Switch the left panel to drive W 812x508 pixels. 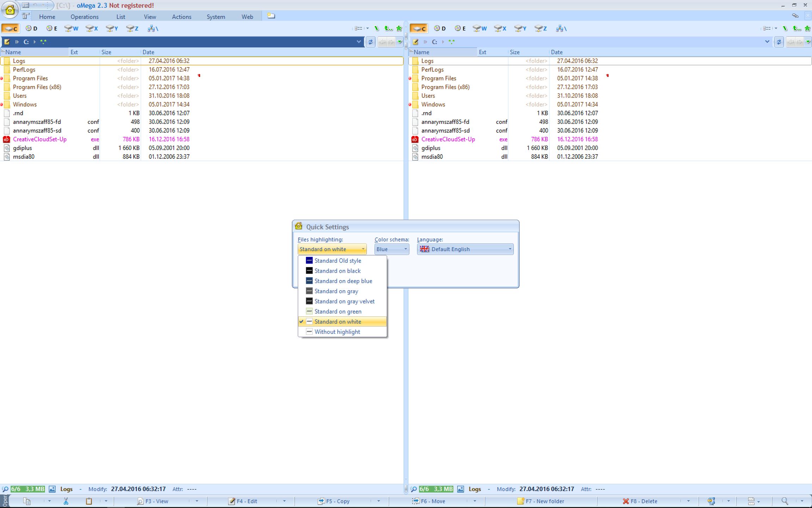point(71,29)
